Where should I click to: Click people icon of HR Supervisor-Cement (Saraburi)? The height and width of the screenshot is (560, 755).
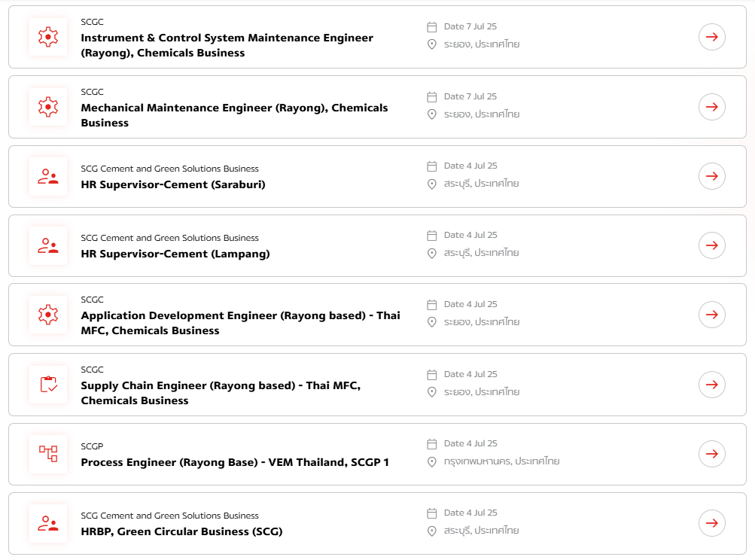point(48,176)
